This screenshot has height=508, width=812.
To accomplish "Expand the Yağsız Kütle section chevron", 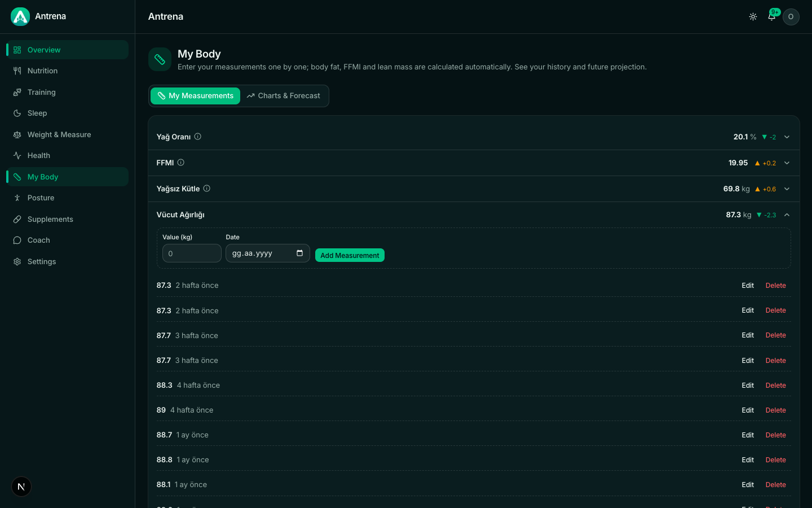I will (787, 189).
